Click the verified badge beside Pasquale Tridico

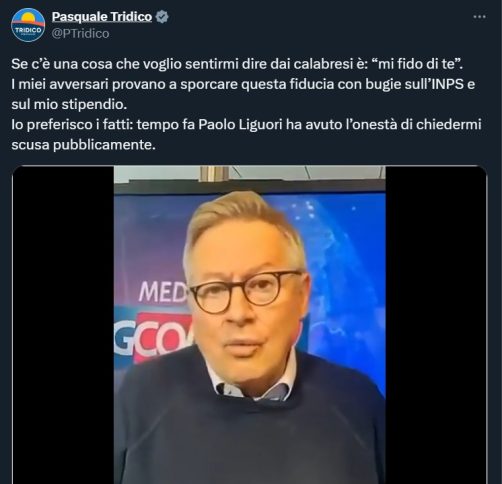coord(162,17)
